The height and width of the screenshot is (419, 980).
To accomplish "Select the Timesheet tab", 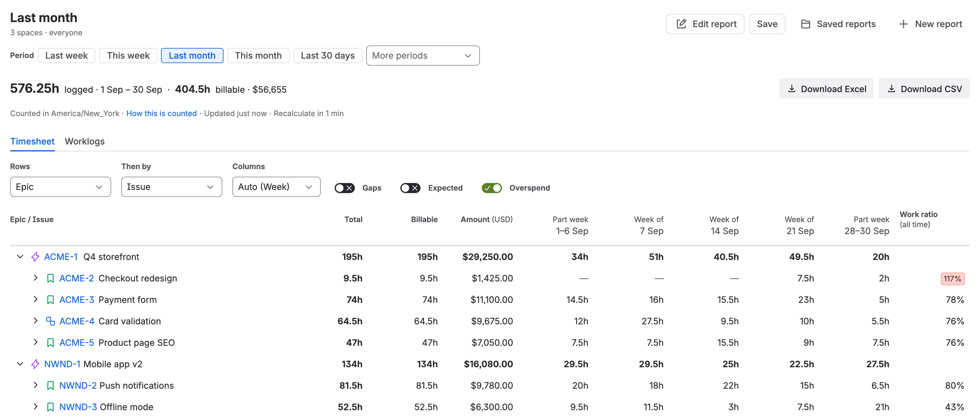I will coord(32,141).
